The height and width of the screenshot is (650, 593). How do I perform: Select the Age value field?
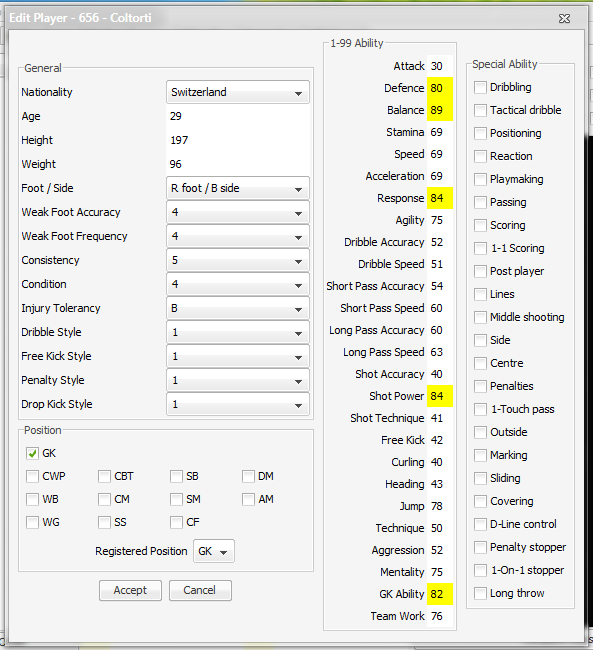(238, 116)
